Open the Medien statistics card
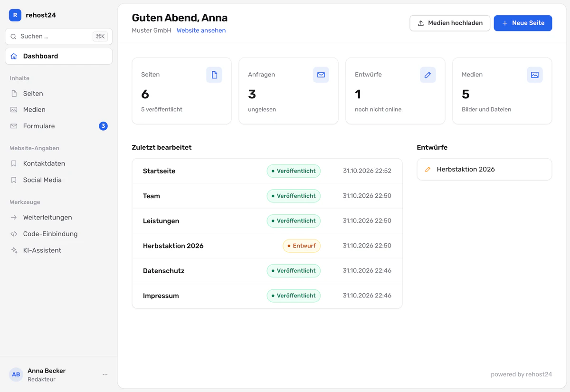 tap(502, 91)
